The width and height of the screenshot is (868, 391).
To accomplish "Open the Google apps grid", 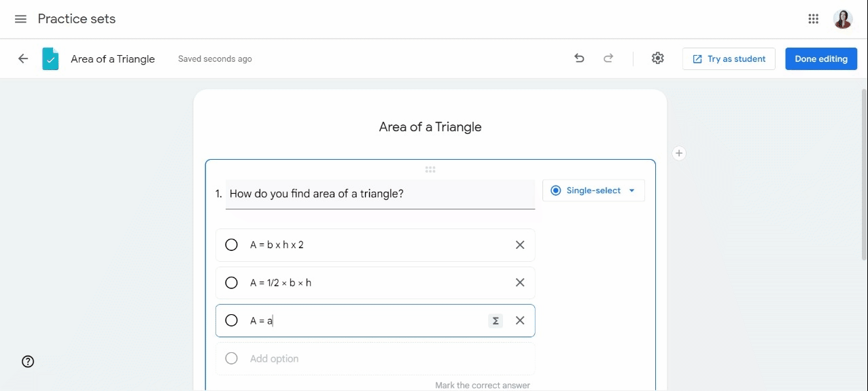I will (x=813, y=19).
